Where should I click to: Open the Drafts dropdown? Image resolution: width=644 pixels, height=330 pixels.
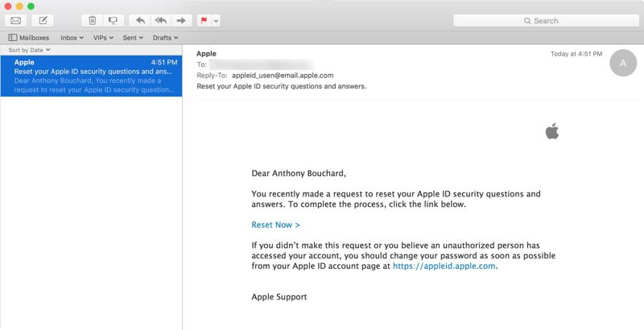[166, 38]
